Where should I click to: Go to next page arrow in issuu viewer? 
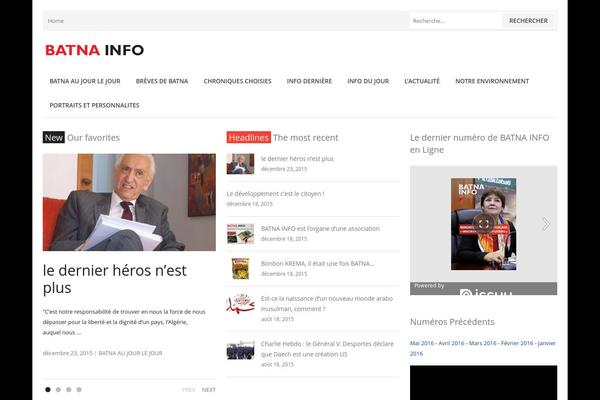pos(546,224)
